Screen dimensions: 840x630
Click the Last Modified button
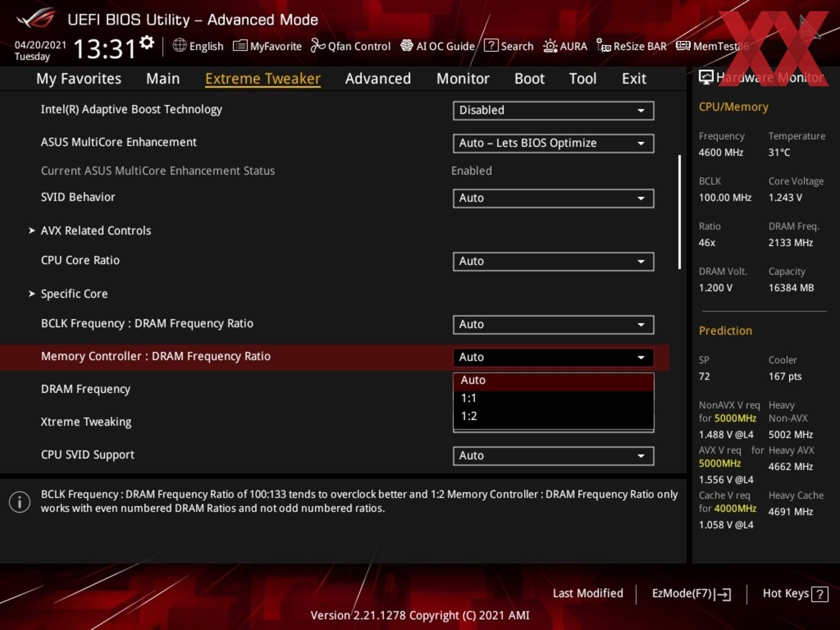[x=588, y=594]
